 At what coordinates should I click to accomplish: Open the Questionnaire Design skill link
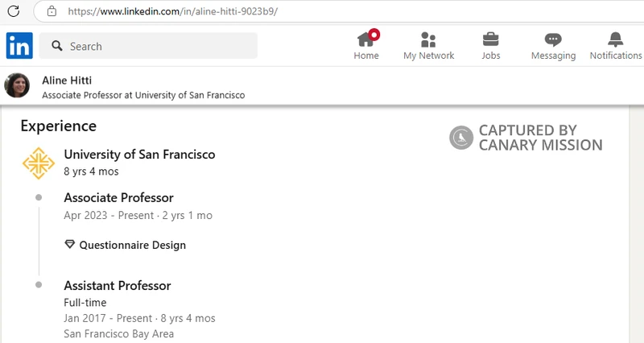click(x=132, y=245)
